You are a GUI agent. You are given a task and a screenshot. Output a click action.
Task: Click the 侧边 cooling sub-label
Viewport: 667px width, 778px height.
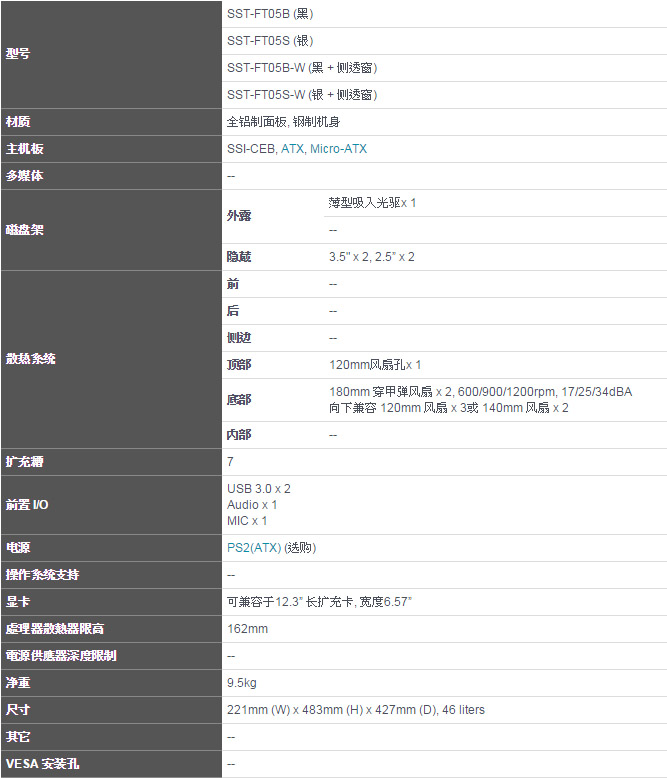(239, 338)
